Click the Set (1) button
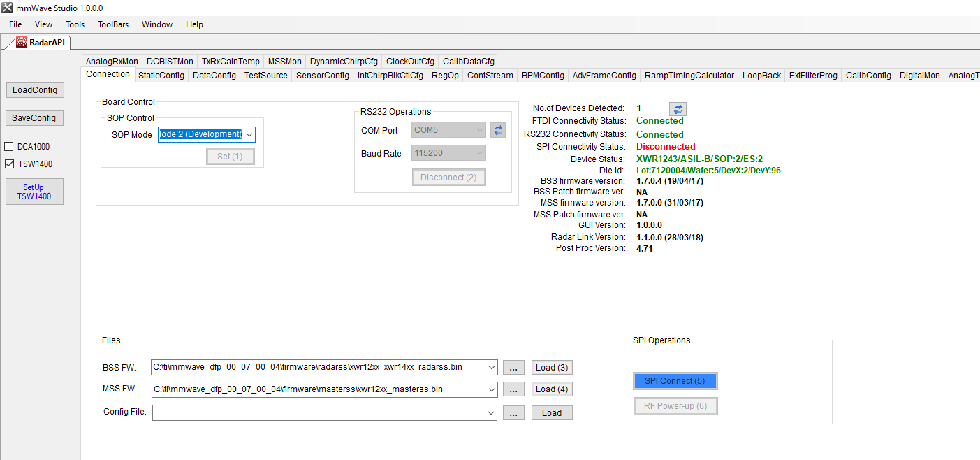This screenshot has height=460, width=980. [231, 156]
